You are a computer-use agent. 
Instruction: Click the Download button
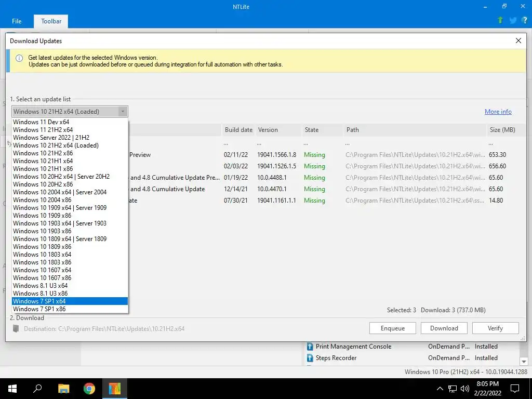click(444, 328)
